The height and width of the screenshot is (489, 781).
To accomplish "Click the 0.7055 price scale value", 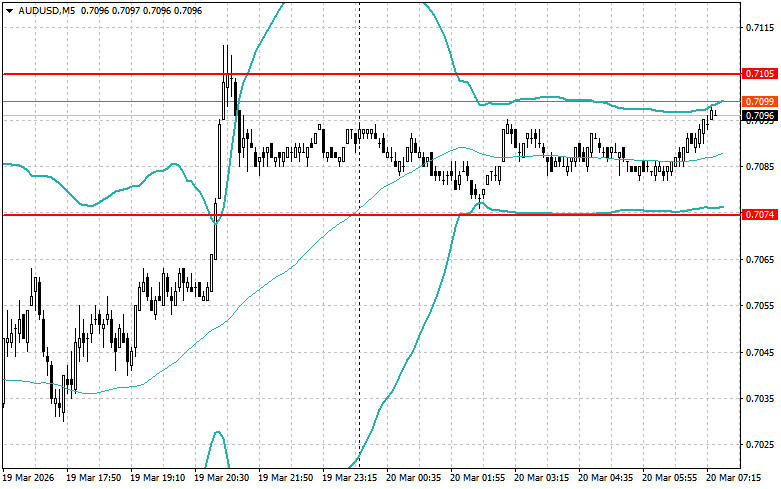I will pyautogui.click(x=760, y=306).
